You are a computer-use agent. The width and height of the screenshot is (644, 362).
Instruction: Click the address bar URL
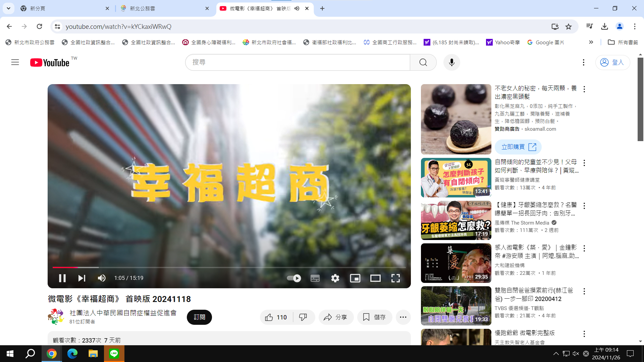point(118,26)
